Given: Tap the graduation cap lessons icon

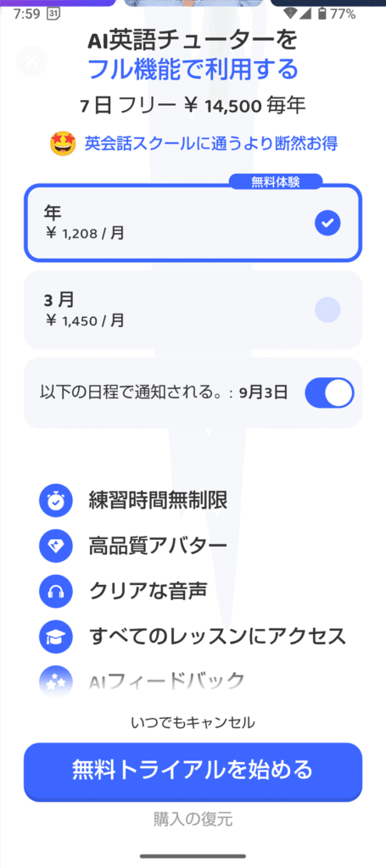Looking at the screenshot, I should click(55, 637).
